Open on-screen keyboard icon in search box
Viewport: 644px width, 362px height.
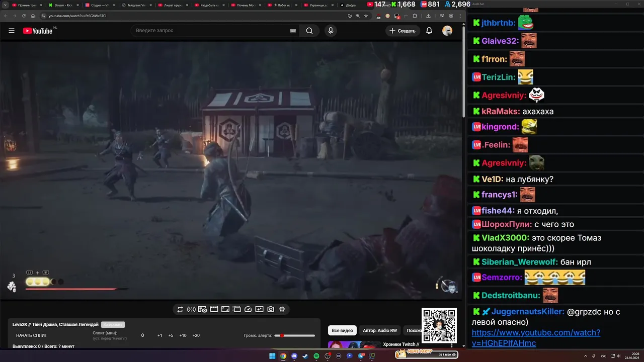coord(293,31)
